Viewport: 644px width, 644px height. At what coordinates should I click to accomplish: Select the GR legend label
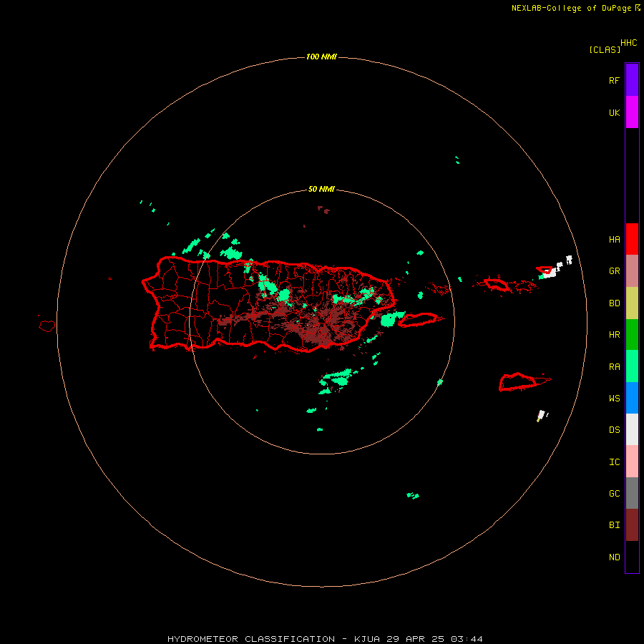click(614, 271)
